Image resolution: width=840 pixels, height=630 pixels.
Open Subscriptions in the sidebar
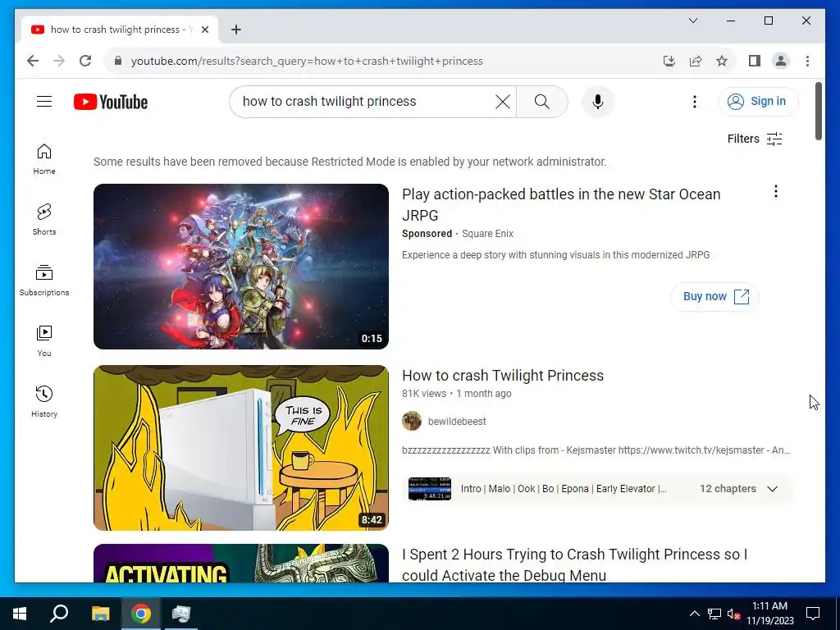44,281
